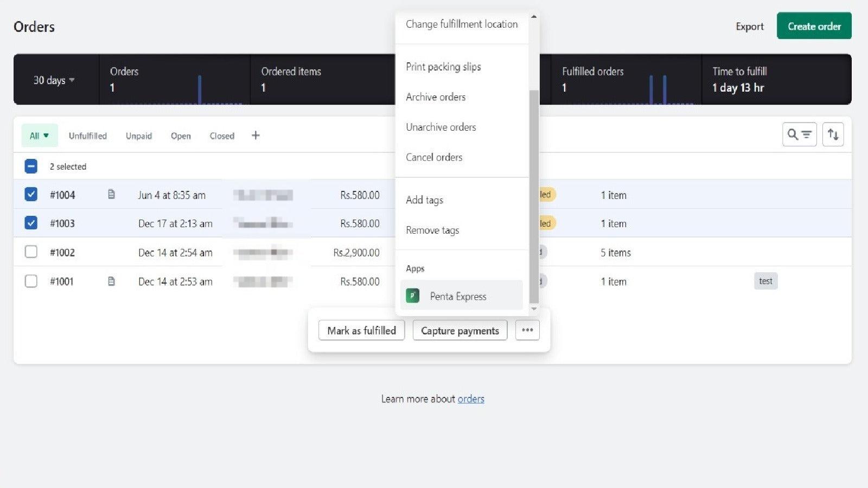
Task: Click the plus icon to add view
Action: pos(256,136)
